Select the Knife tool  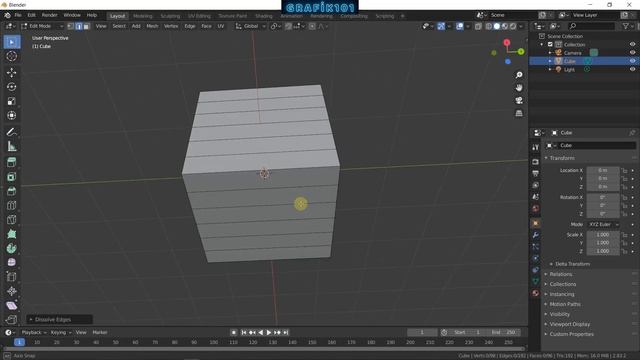click(12, 220)
